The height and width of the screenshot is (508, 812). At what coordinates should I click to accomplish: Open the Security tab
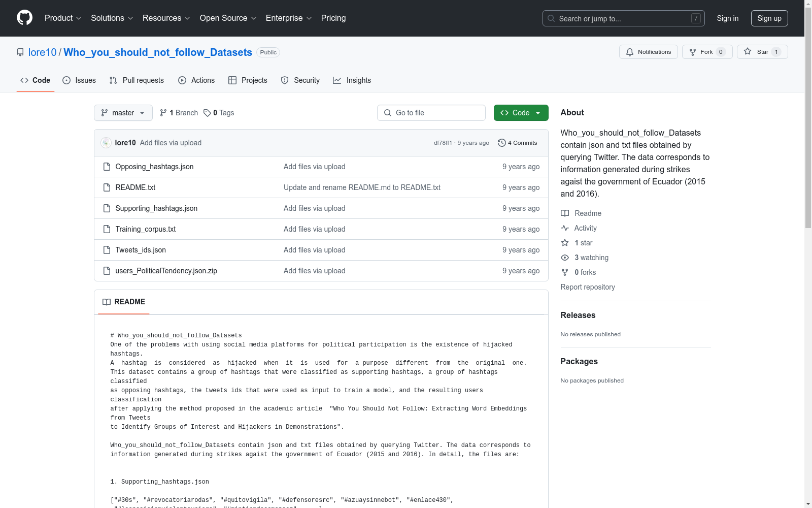pos(300,80)
